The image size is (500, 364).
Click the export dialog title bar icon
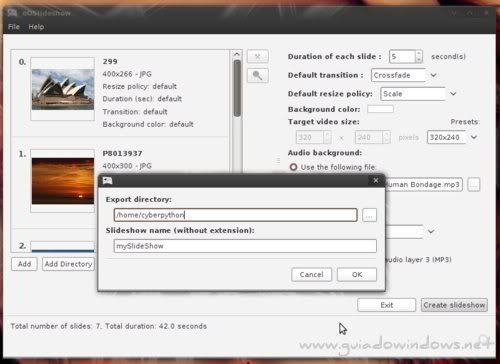(108, 181)
